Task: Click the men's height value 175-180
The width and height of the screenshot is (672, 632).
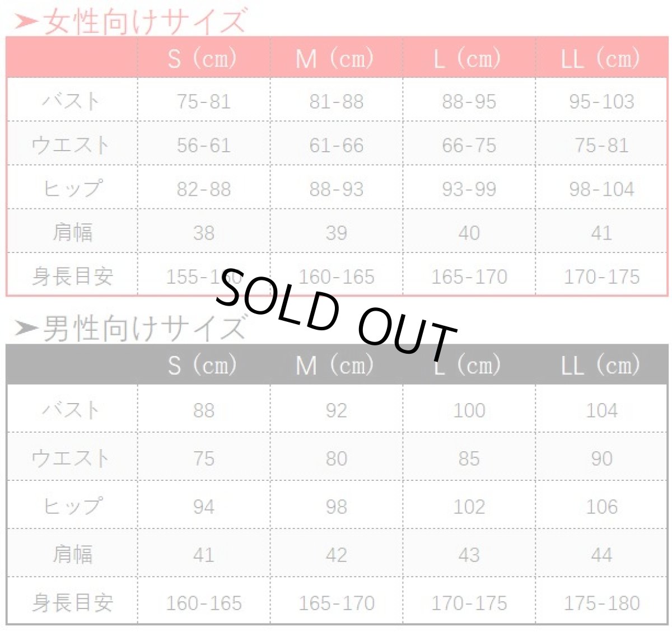Action: 601,603
